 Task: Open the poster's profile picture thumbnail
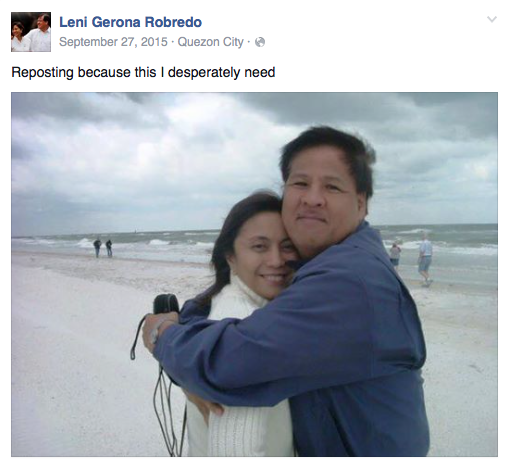tap(31, 32)
